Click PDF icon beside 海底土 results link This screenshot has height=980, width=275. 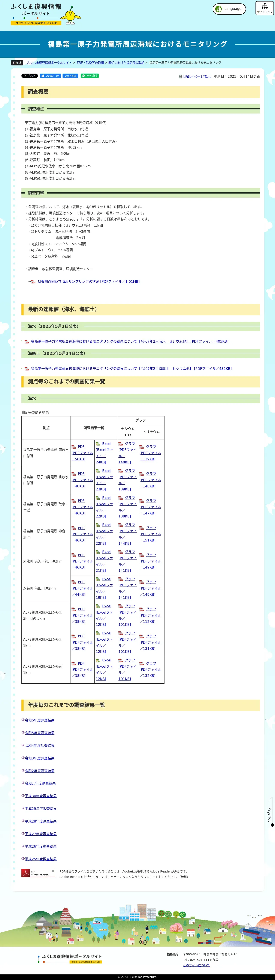coord(27,369)
